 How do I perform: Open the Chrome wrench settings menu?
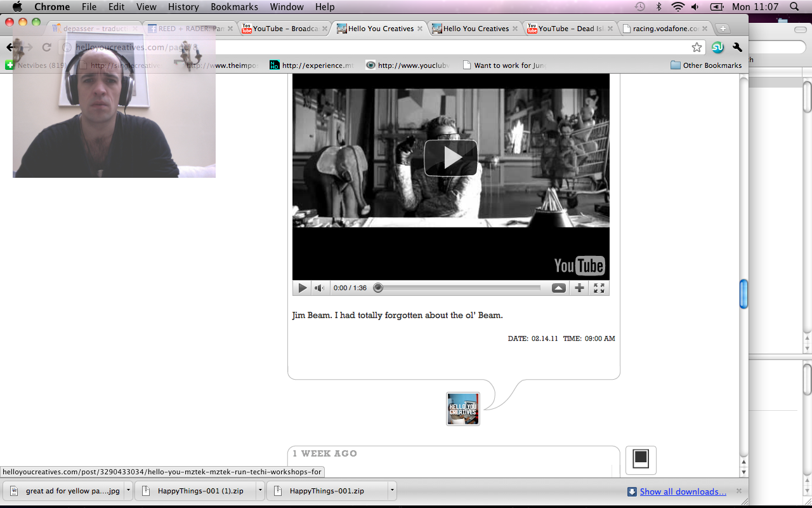737,48
